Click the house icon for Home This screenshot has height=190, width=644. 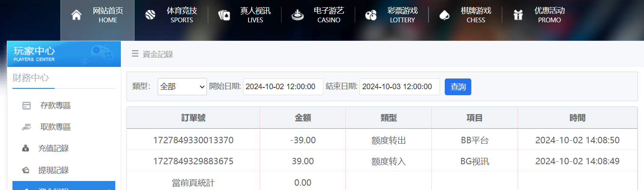pyautogui.click(x=76, y=15)
